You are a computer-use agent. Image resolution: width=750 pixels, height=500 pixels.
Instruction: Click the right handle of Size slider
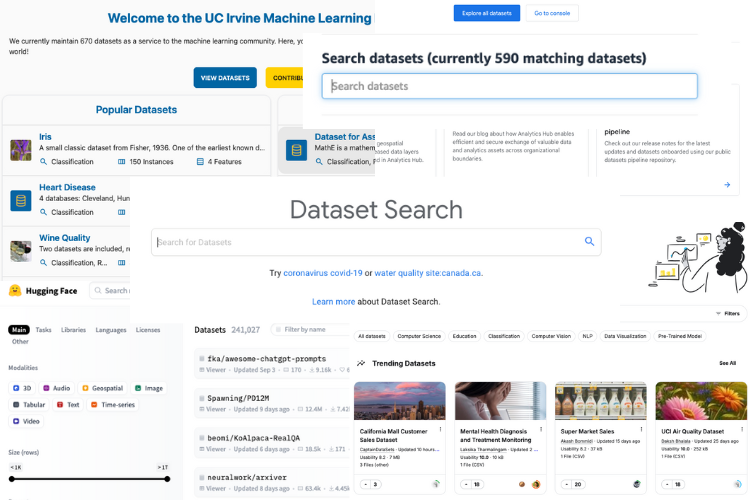tap(165, 479)
